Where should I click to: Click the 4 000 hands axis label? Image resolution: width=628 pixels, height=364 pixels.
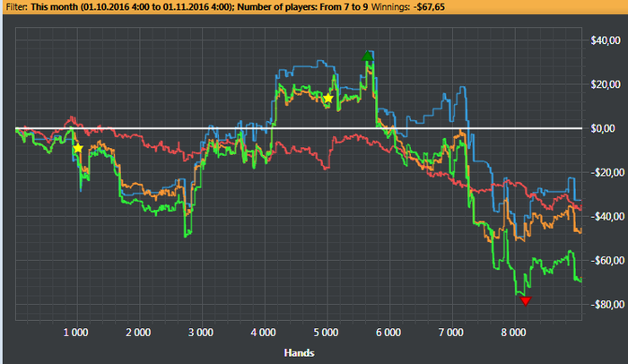tap(263, 333)
